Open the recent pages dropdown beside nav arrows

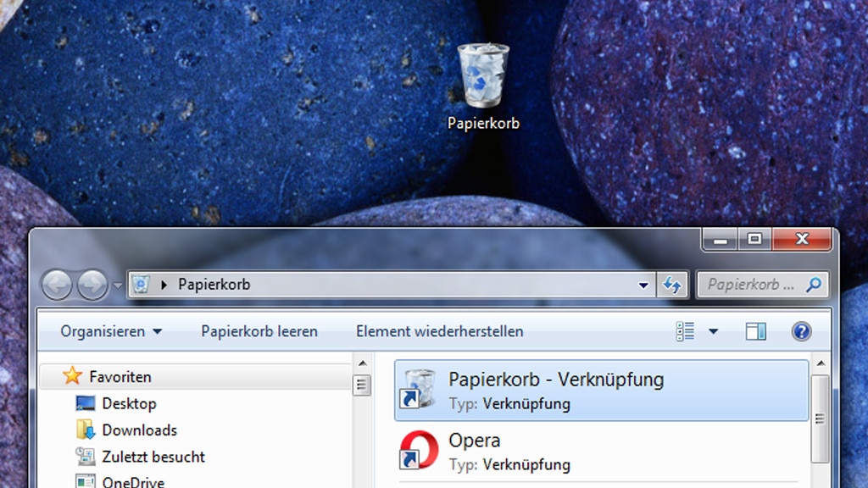point(117,286)
